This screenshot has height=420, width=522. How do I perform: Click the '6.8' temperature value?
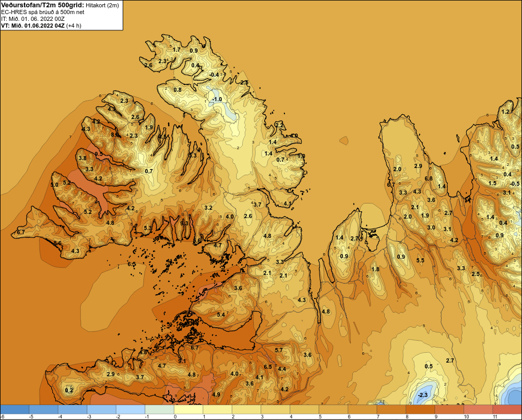pos(429,178)
